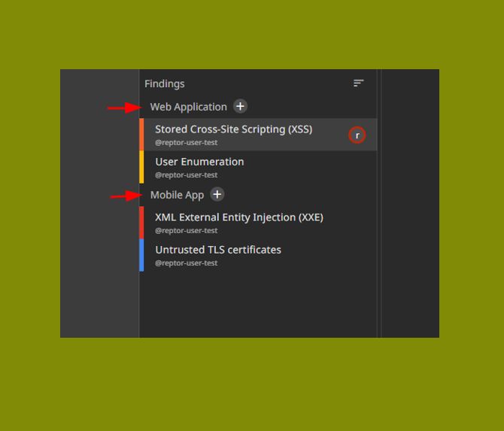Add a finding under Web Application
Screen dimensions: 504x431
click(240, 106)
